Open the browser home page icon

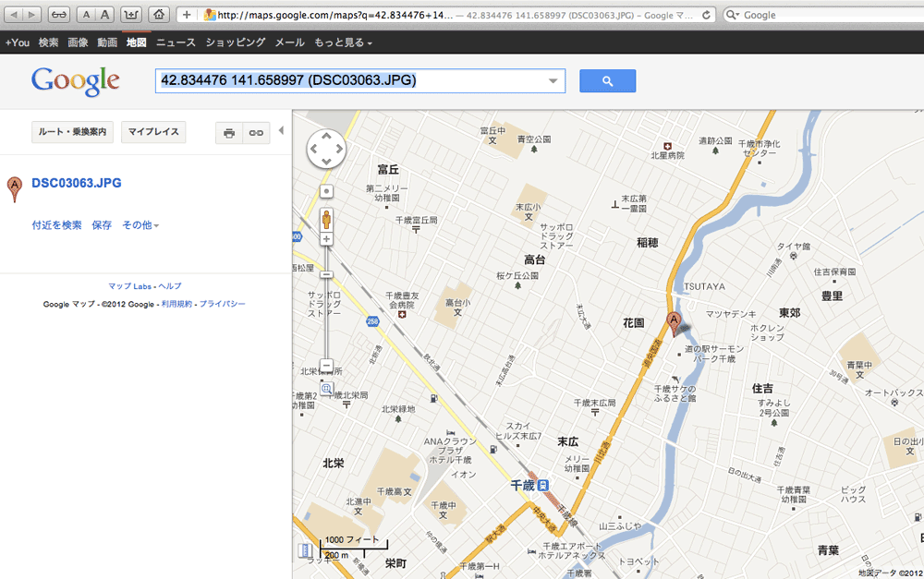pyautogui.click(x=159, y=15)
